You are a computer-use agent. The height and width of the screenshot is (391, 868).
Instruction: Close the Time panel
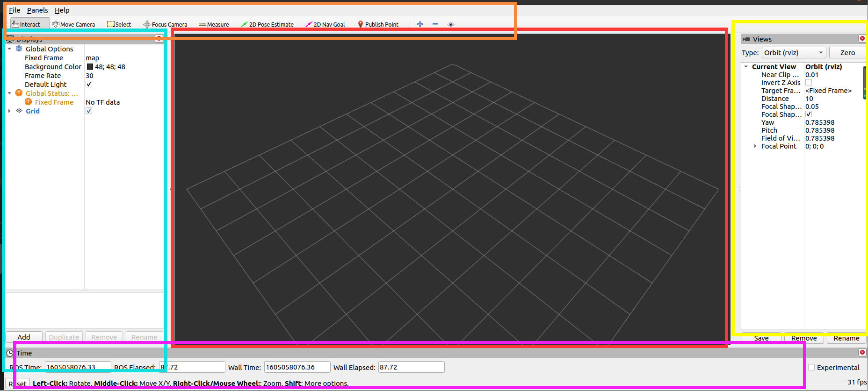[x=862, y=352]
